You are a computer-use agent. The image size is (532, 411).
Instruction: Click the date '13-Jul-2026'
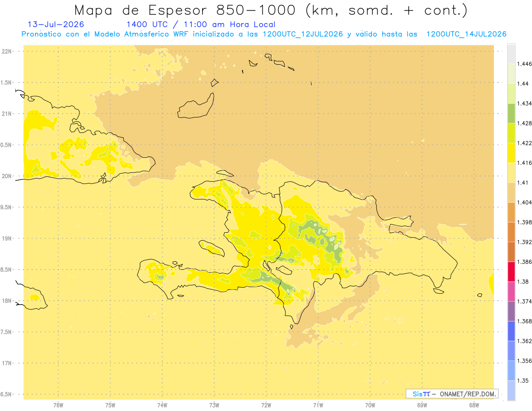(56, 24)
